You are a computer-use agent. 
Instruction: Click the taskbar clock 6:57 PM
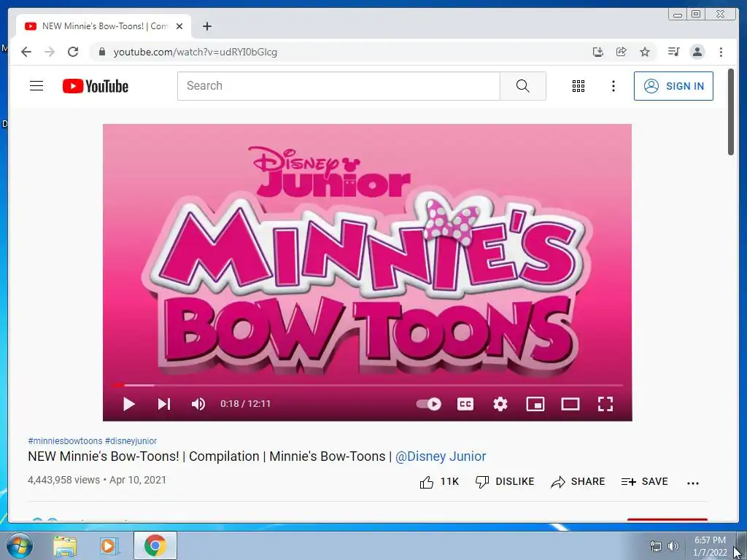tap(710, 540)
